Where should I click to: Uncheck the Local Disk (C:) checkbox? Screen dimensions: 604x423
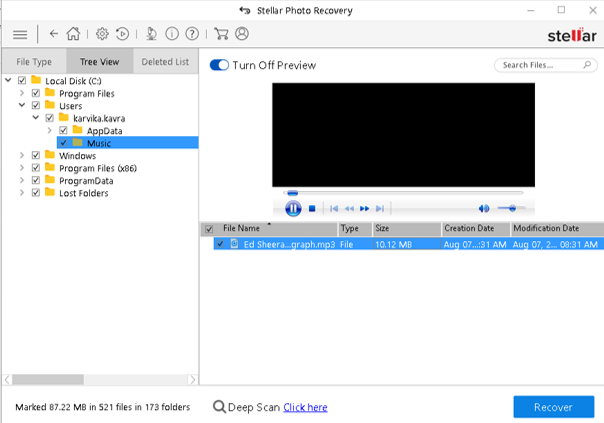click(x=22, y=81)
